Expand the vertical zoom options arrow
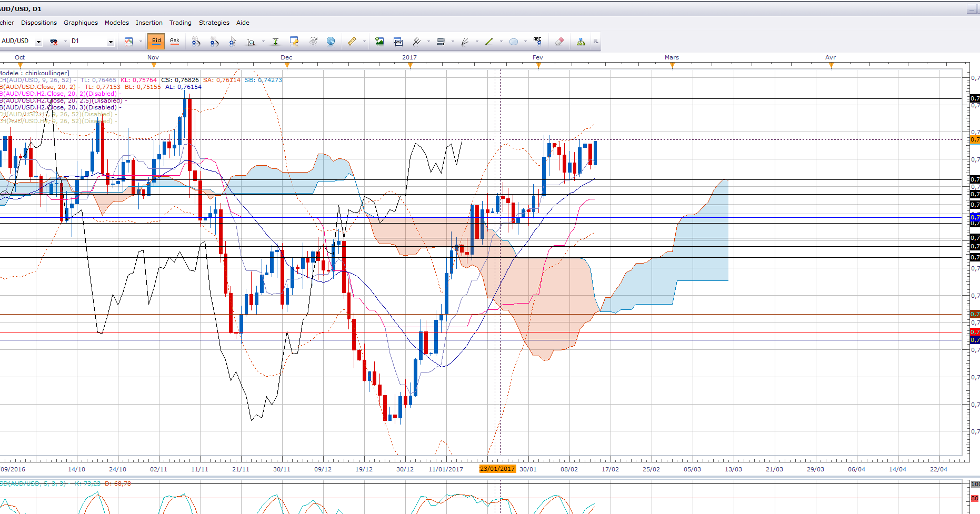This screenshot has height=514, width=980. point(263,41)
